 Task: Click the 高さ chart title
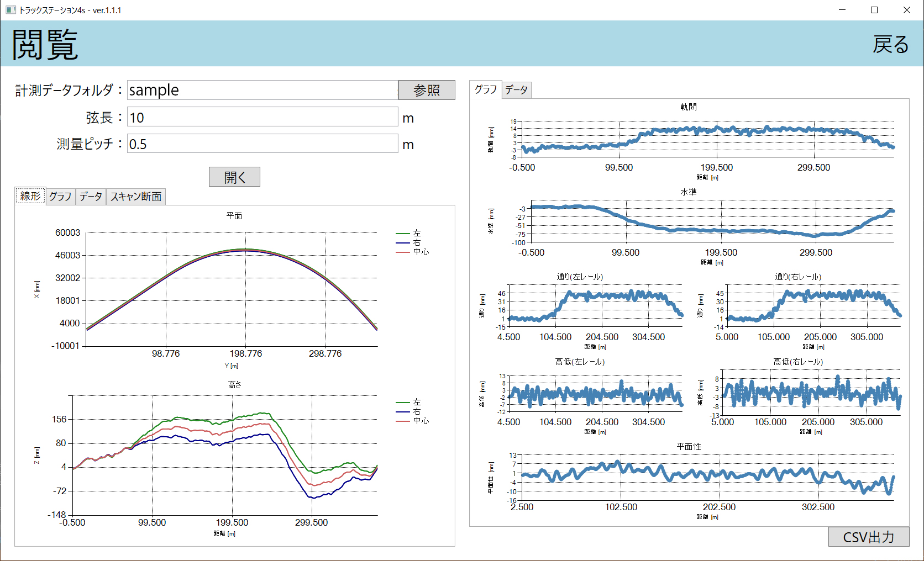click(234, 385)
